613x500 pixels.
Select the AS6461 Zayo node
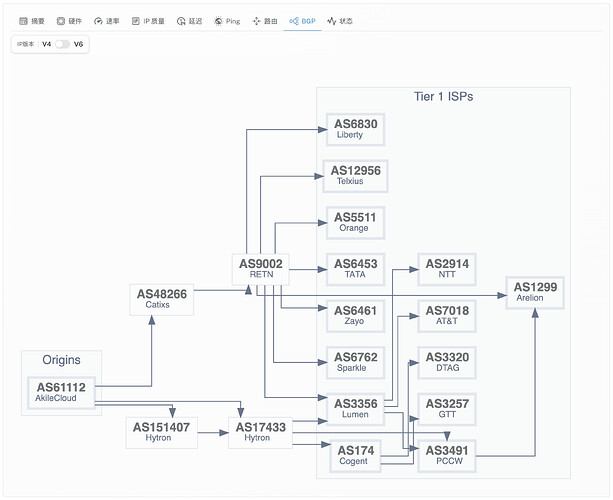pos(356,316)
